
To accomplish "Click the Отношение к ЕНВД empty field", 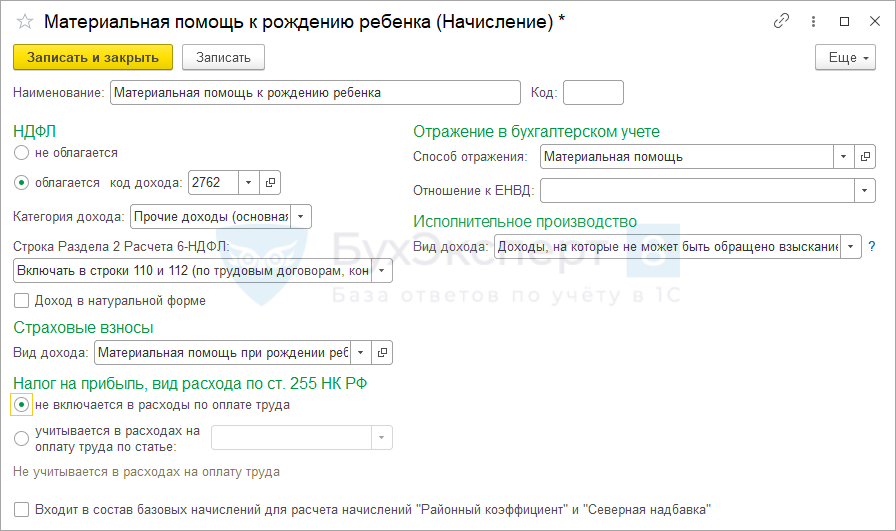I will pos(697,190).
